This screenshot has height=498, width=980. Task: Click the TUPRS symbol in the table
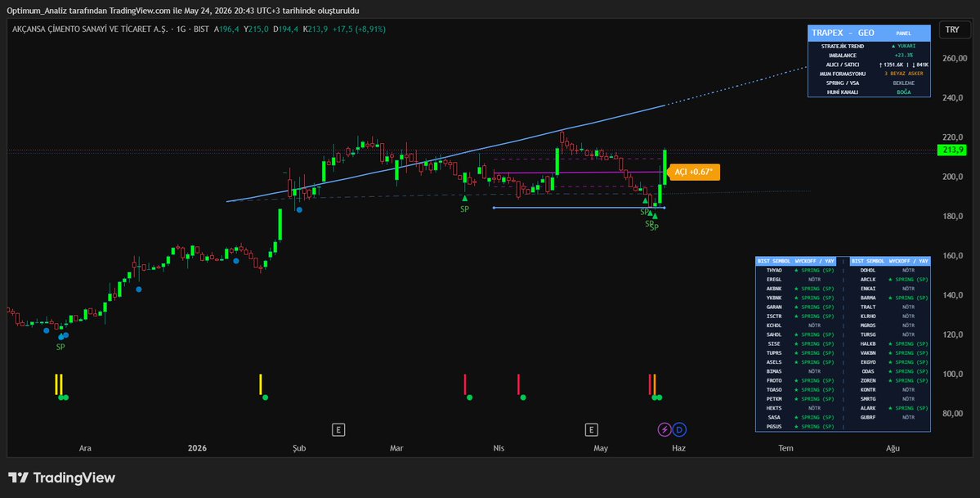[774, 353]
